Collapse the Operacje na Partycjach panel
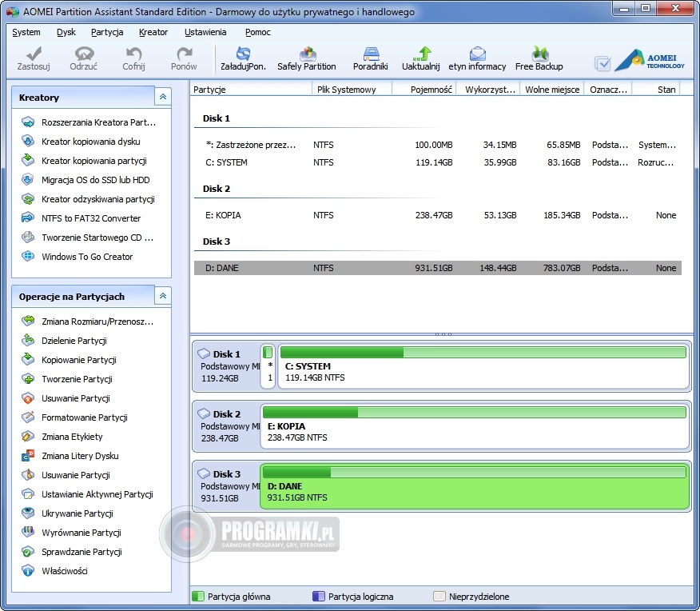Screen dimensions: 700x611 [163, 296]
